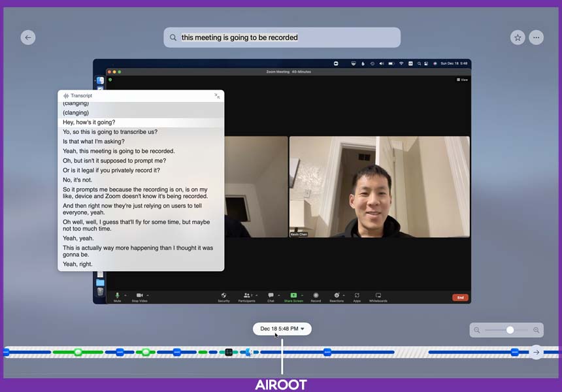
Task: Open Whiteboards in the Zoom toolbar
Action: (x=378, y=297)
